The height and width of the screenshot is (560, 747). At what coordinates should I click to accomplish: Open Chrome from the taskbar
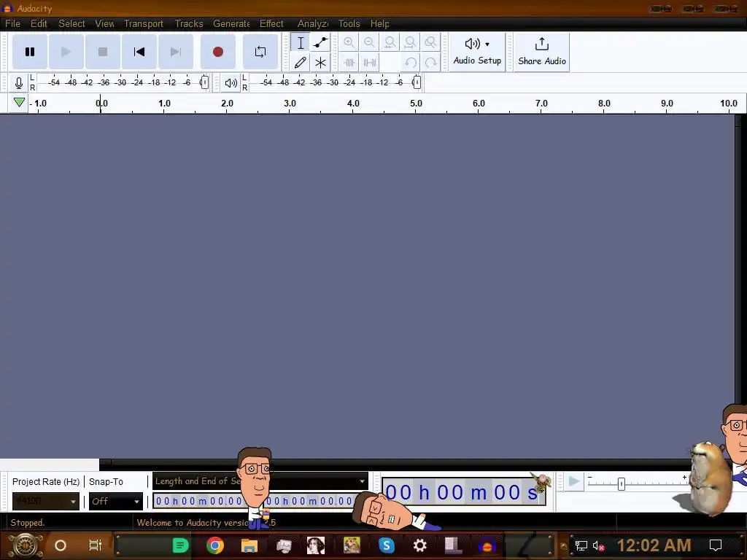[x=215, y=545]
